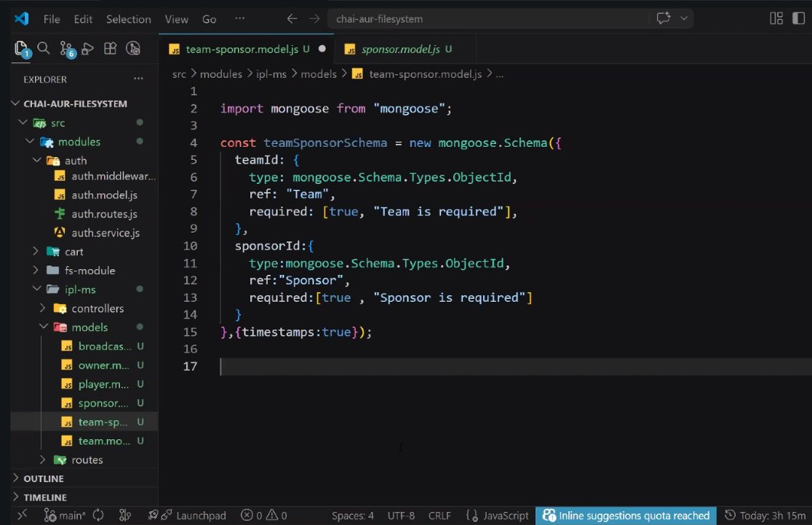Click breadcrumb 'ipl-ms'
Viewport: 812px width, 525px height.
271,74
